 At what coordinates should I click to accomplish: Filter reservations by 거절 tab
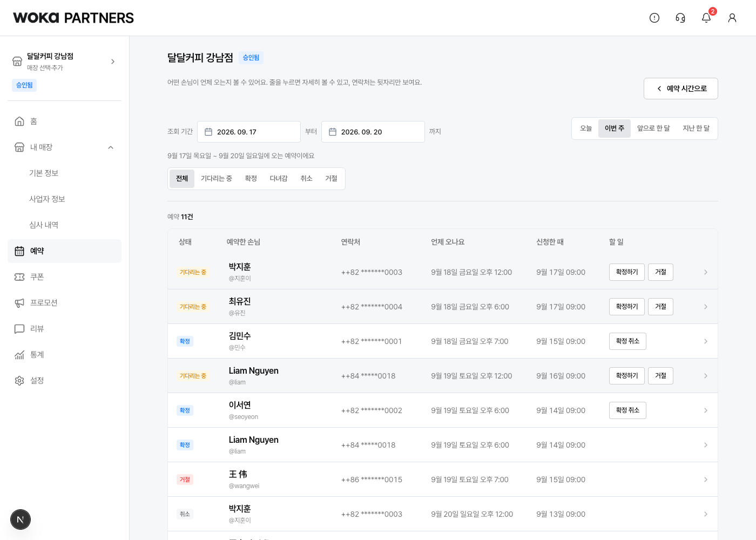tap(332, 179)
